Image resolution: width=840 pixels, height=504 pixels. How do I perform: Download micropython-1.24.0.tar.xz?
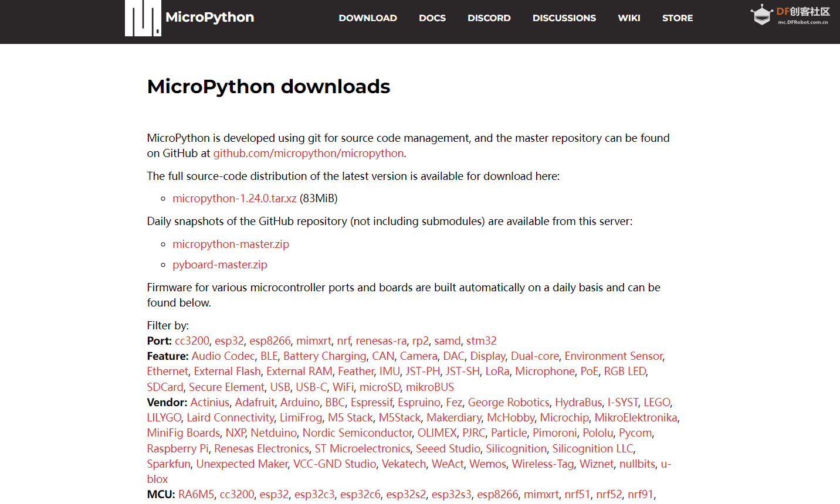click(x=235, y=199)
